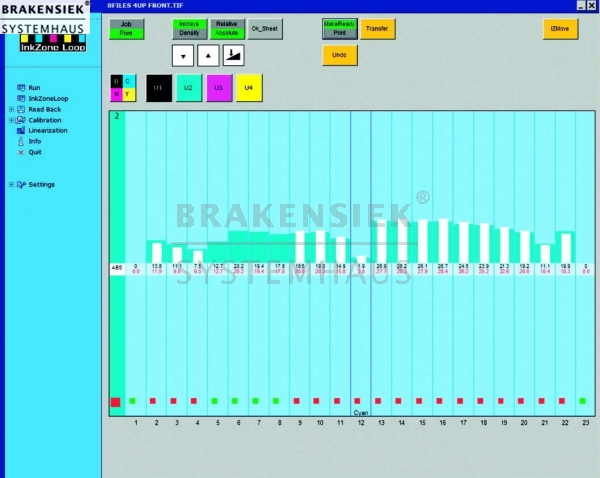Viewport: 600px width, 478px height.
Task: Click the Ok_Sheet button
Action: (265, 29)
